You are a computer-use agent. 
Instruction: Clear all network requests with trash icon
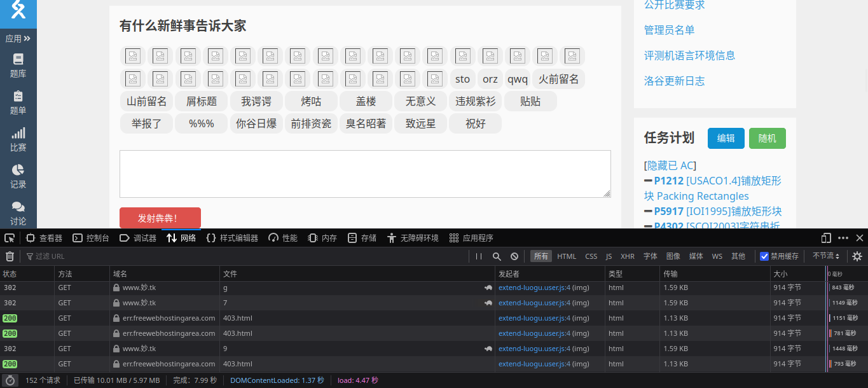[x=10, y=256]
